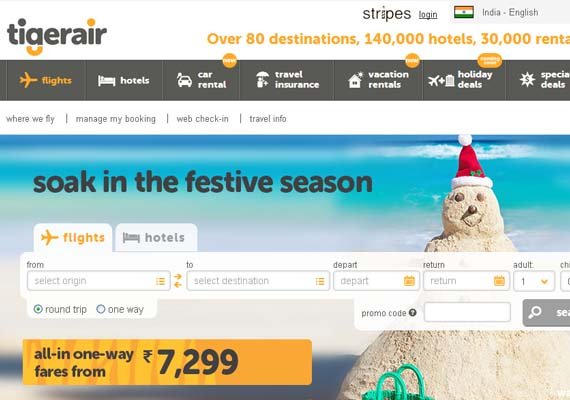Click the promo code help question icon

pyautogui.click(x=412, y=312)
